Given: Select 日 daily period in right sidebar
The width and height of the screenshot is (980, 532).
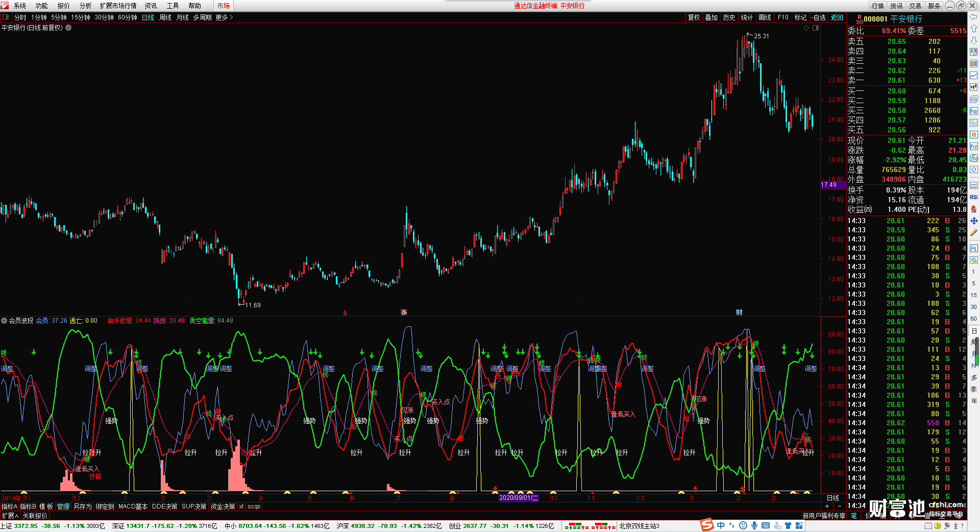Looking at the screenshot, I should (973, 331).
